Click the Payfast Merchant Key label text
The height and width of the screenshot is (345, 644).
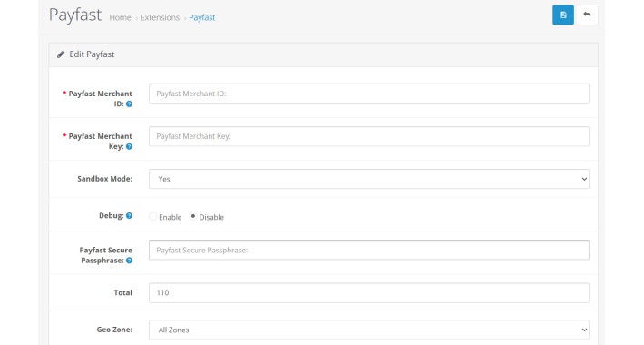pyautogui.click(x=100, y=142)
